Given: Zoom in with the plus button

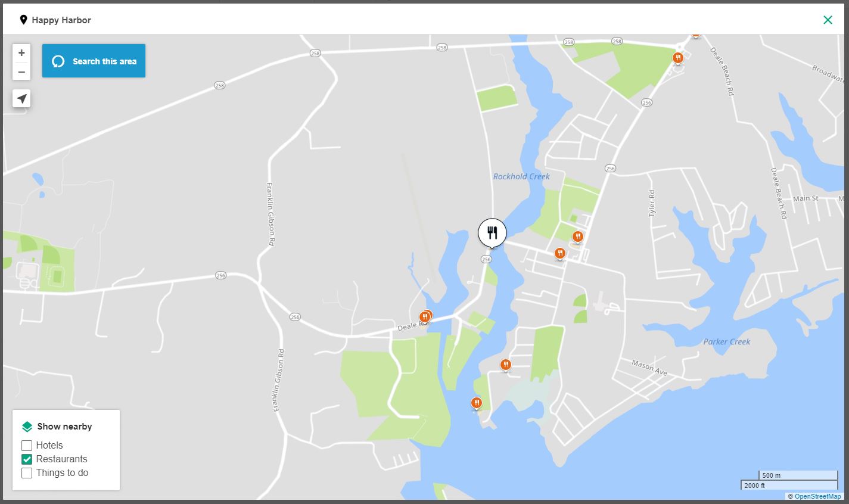Looking at the screenshot, I should coord(21,52).
